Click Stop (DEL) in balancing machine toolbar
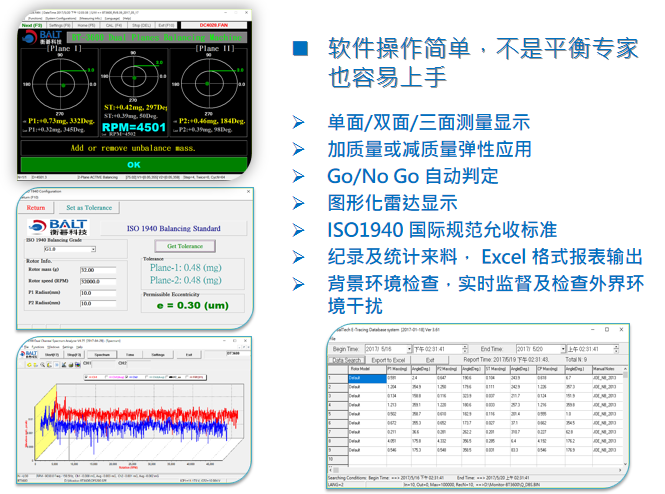The height and width of the screenshot is (494, 665). (141, 25)
